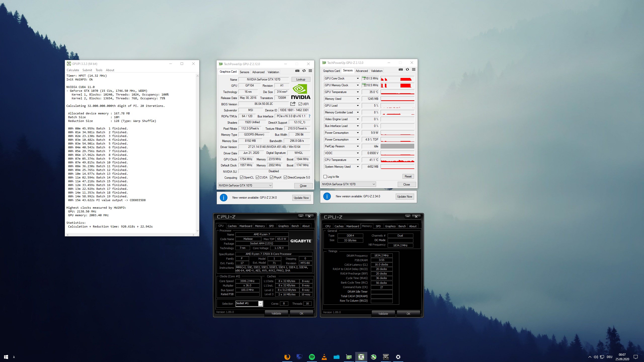Open GPU Memory Clock sensor dropdown

pos(358,85)
